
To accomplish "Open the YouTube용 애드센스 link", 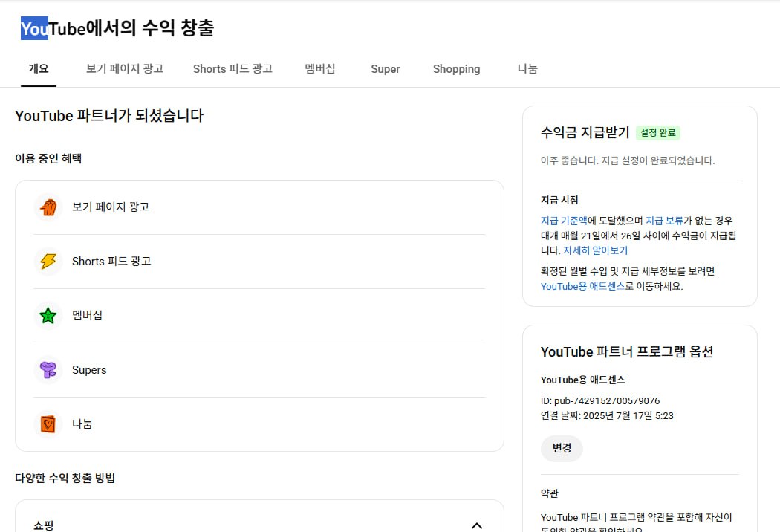I will tap(582, 286).
